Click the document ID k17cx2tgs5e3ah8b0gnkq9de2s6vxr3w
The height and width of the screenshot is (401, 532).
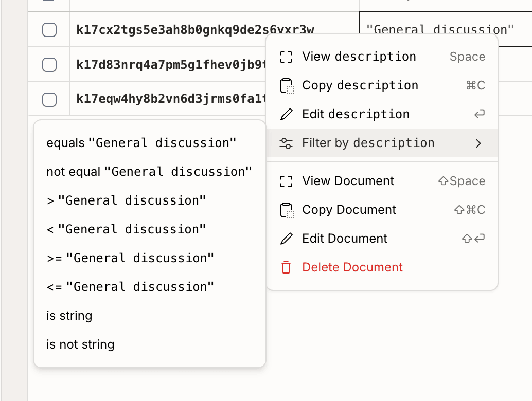[195, 30]
